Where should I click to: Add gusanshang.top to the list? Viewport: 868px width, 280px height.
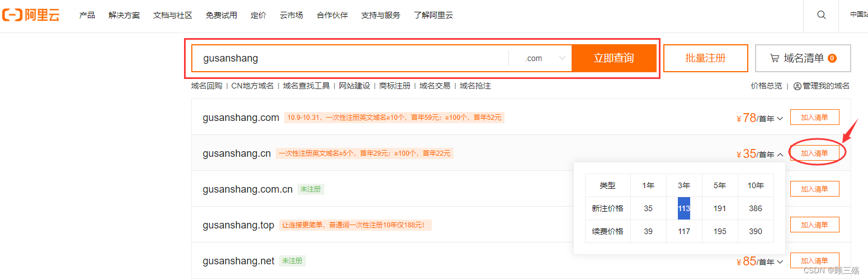click(814, 225)
